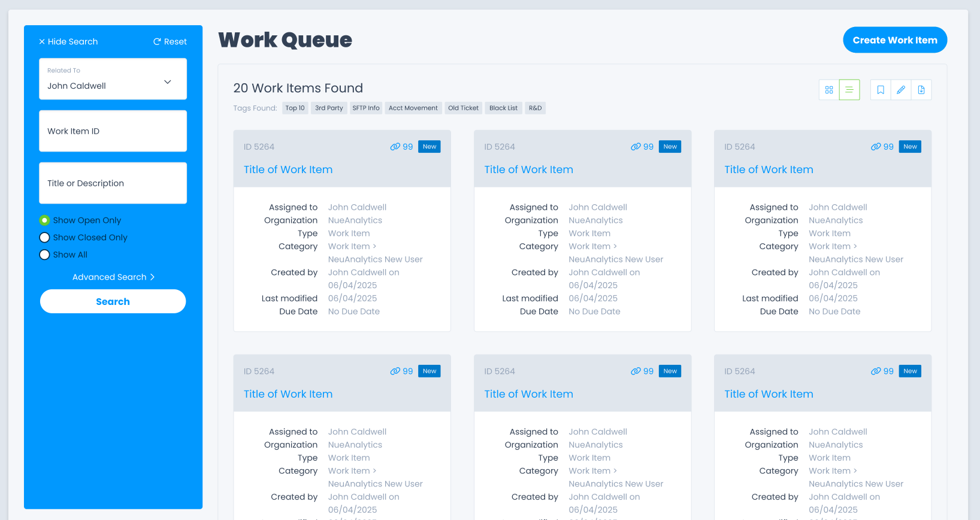The height and width of the screenshot is (520, 980).
Task: Click NueAnalytics organization on top-left card
Action: [355, 220]
